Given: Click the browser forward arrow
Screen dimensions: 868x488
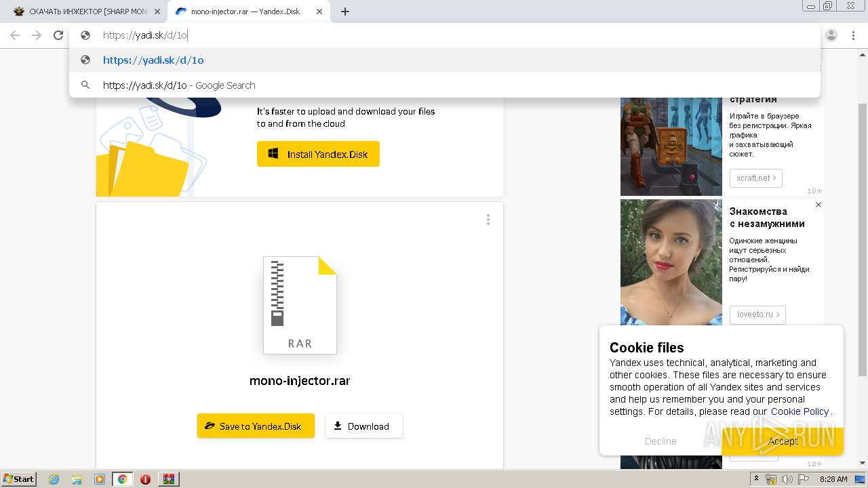Looking at the screenshot, I should [x=37, y=35].
